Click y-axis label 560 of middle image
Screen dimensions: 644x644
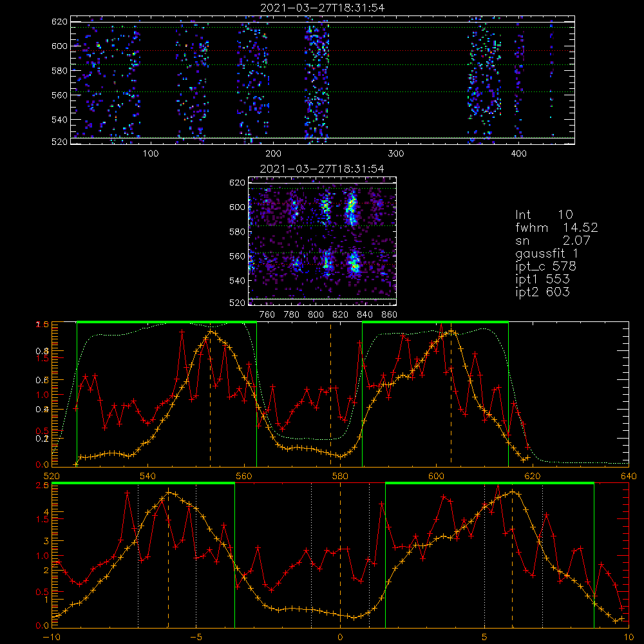click(x=238, y=256)
